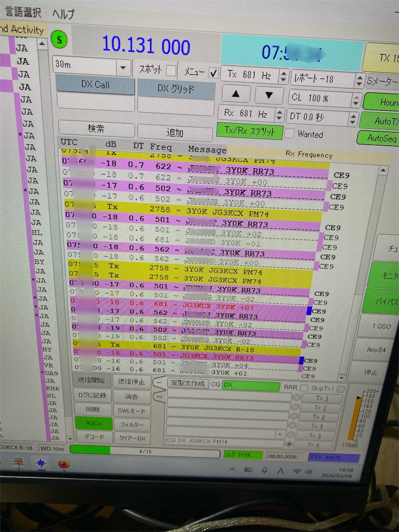Viewport: 399px width, 532px height.
Task: Open the red app icon in taskbar
Action: [19, 462]
